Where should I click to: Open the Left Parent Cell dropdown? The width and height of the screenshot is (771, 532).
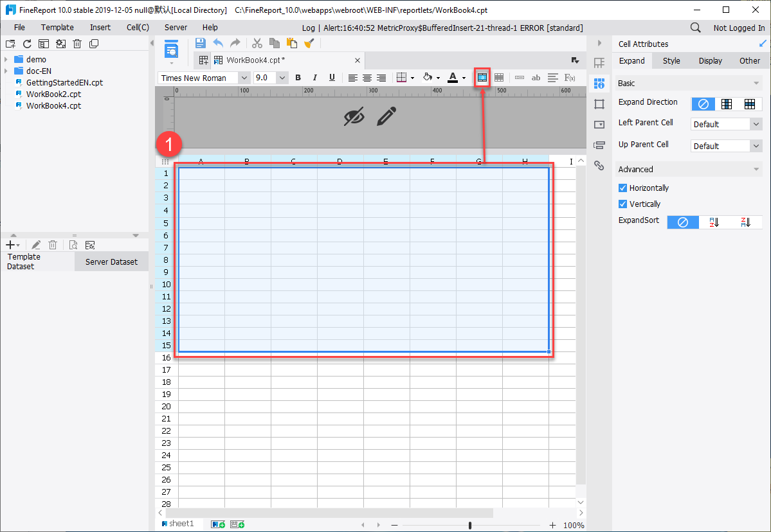726,124
